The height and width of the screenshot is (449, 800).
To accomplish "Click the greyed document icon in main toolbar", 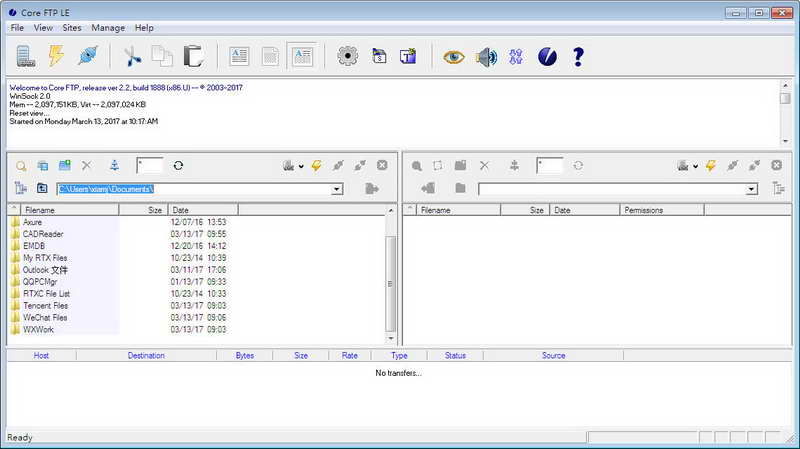I will pos(270,56).
